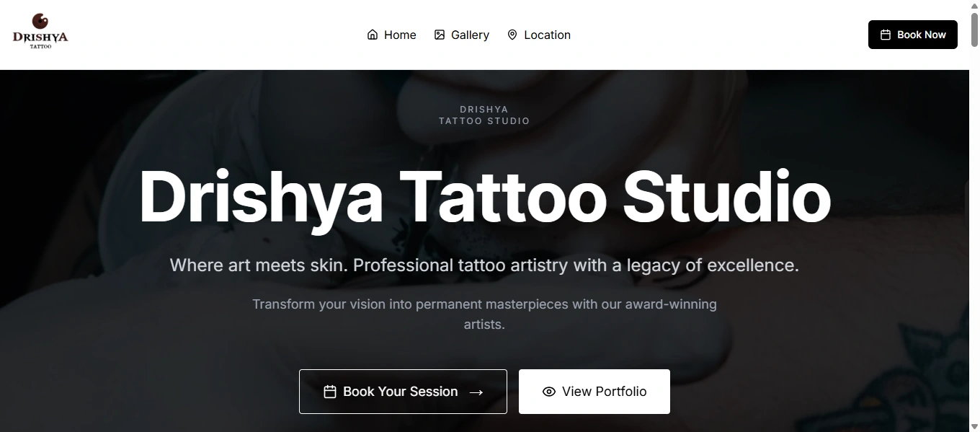
Task: Click the scrollbar down arrow
Action: click(x=974, y=427)
